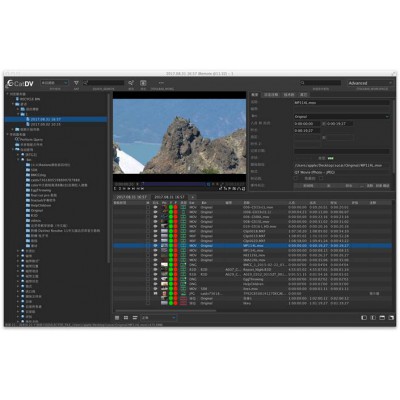Open the three-dots more icon in toolbar
The height and width of the screenshot is (400, 400).
click(x=161, y=83)
